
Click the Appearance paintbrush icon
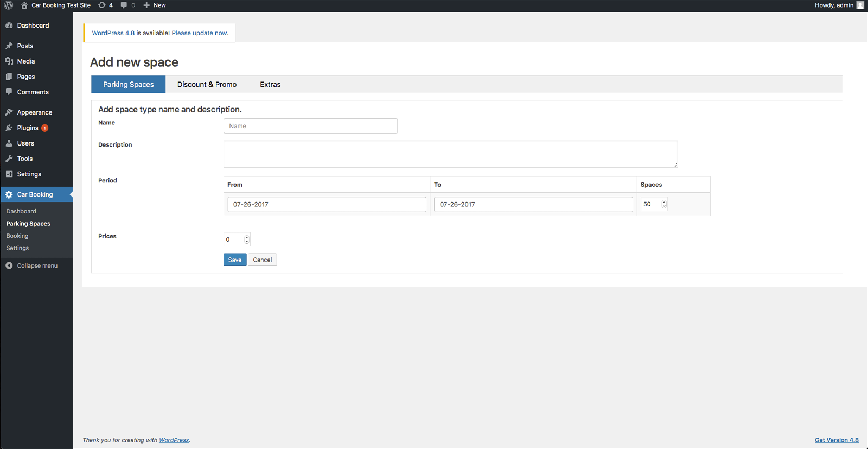click(9, 112)
